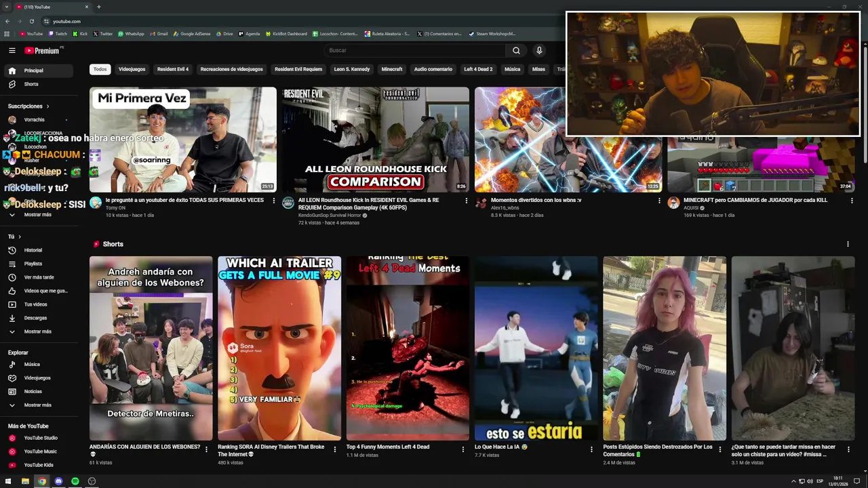Select the Leon S. Kennedy chip
Screen dimensions: 868x488
click(352, 69)
